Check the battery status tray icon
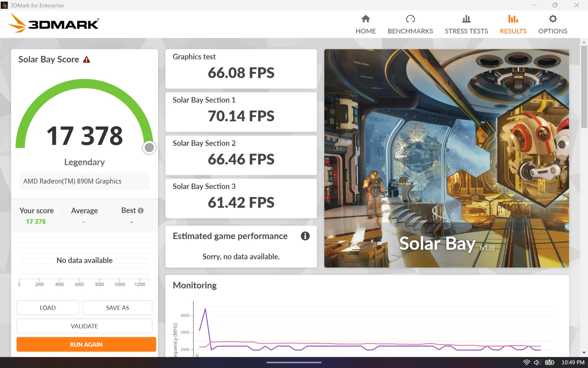Screen dimensions: 588x368 549,362
